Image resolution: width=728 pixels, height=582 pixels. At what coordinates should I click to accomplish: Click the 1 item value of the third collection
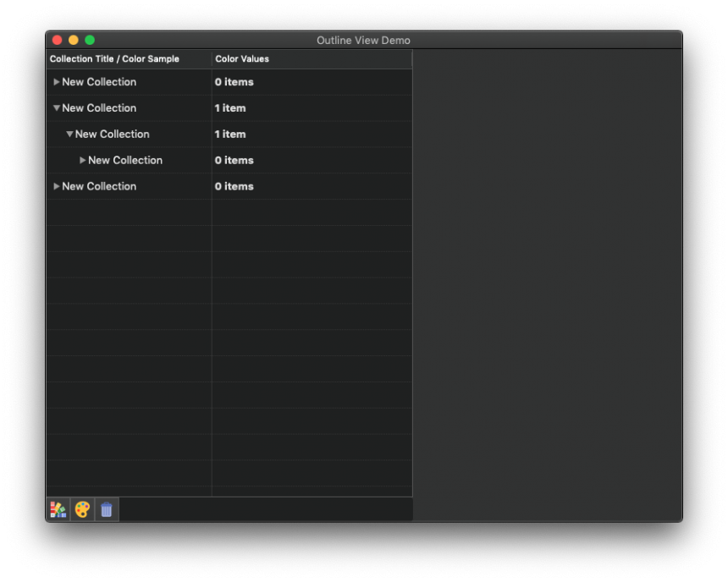point(230,134)
